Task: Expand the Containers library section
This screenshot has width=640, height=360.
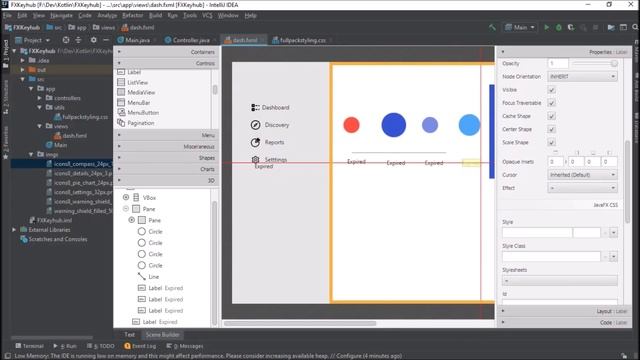Action: [x=166, y=52]
